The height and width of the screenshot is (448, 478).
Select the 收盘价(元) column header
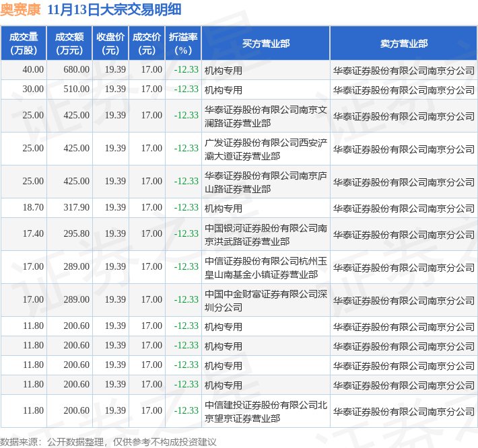click(x=110, y=44)
